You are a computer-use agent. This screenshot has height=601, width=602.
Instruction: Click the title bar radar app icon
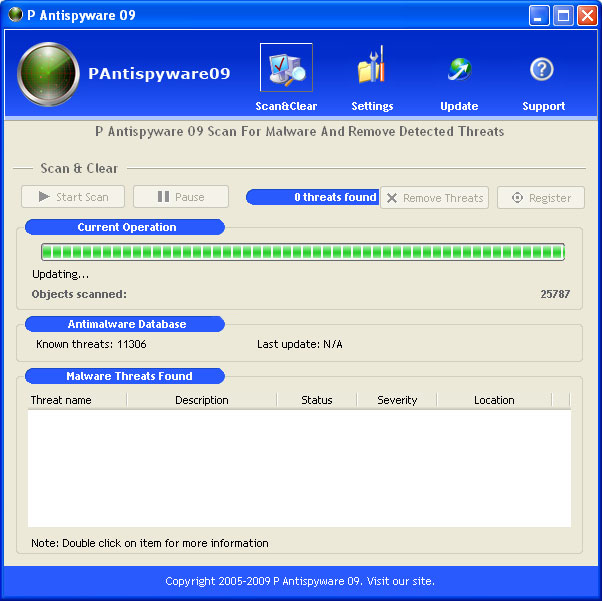click(x=15, y=14)
